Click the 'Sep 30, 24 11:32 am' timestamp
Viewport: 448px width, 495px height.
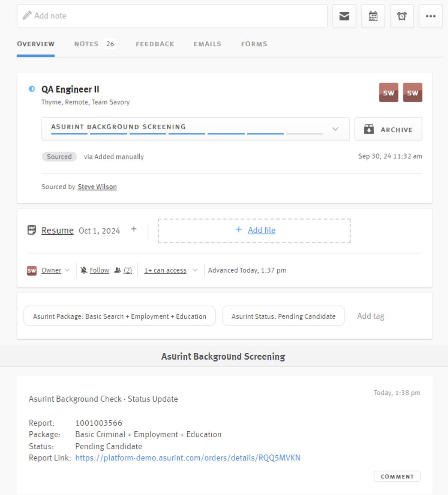pos(390,156)
